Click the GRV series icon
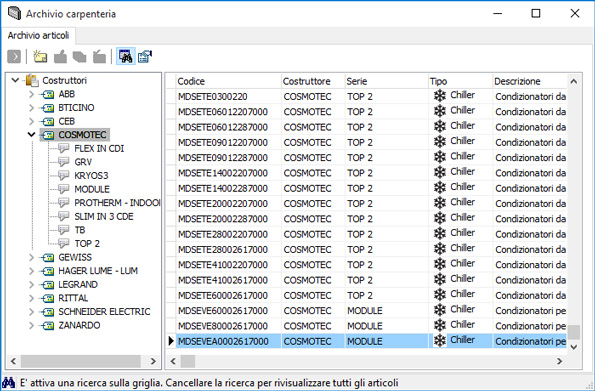This screenshot has height=391, width=595. click(63, 162)
